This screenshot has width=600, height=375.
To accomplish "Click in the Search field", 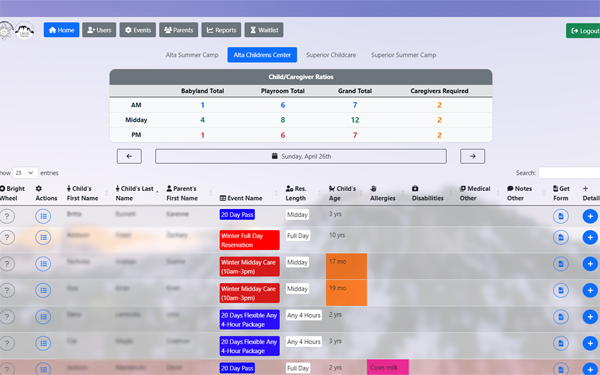I will pos(569,173).
